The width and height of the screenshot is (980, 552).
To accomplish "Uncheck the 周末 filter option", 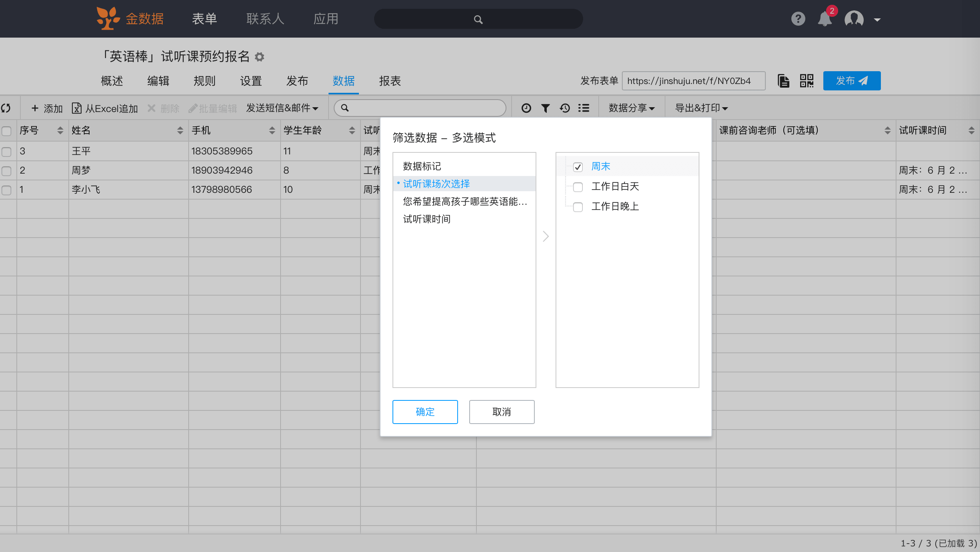I will (578, 167).
